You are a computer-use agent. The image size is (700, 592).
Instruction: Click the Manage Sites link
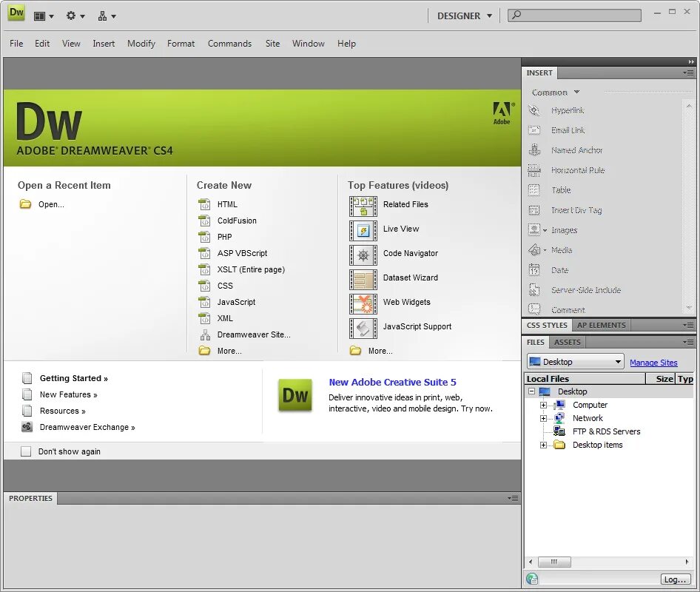click(x=653, y=363)
